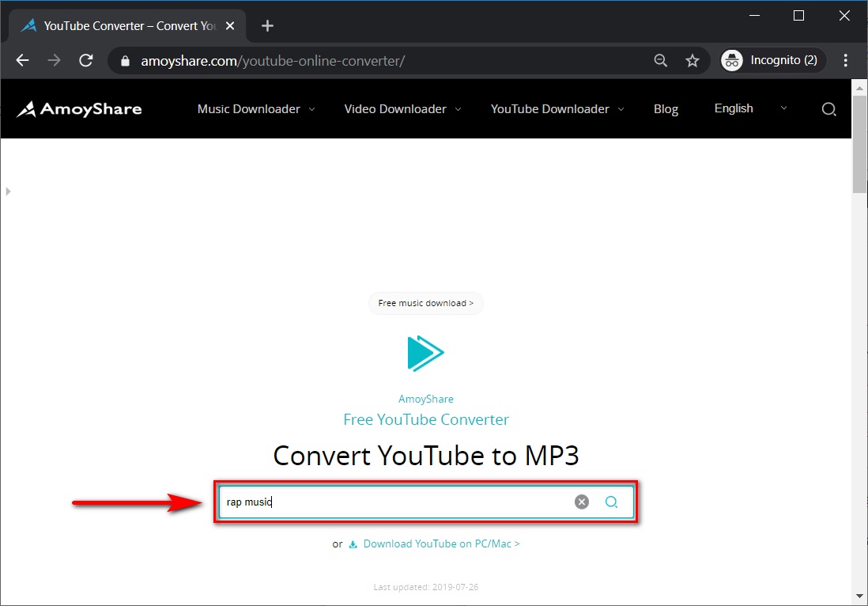Maximize the browser window
The width and height of the screenshot is (868, 606).
[x=798, y=16]
